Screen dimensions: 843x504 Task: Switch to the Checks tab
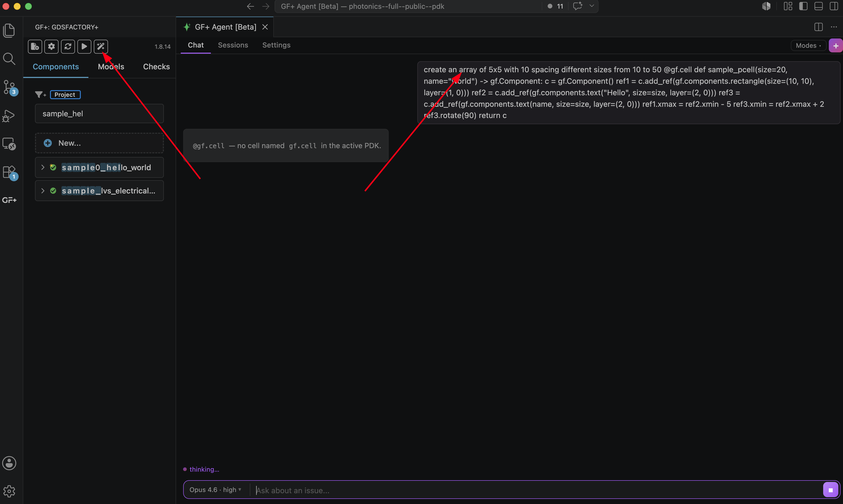[156, 67]
